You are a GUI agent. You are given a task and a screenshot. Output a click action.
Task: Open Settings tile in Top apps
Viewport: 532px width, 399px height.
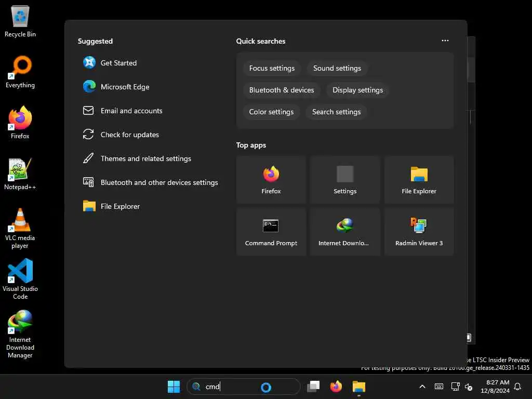coord(345,180)
